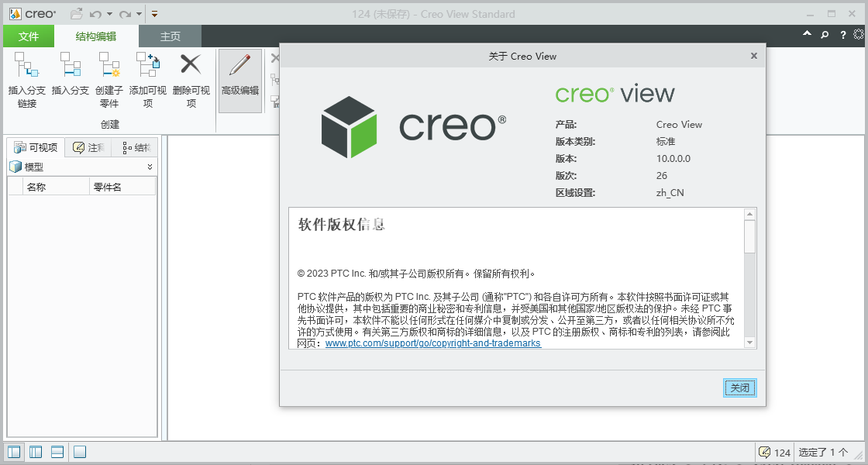Open the 结构 panel tab
868x465 pixels.
[135, 148]
